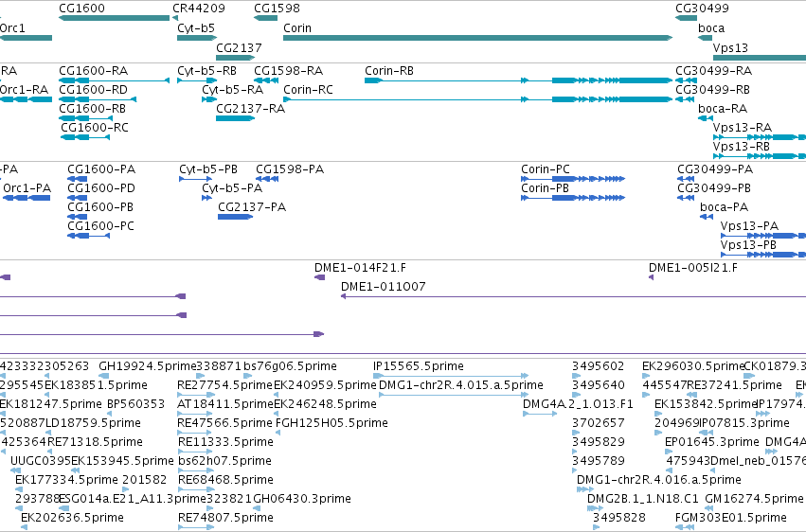This screenshot has height=532, width=806.
Task: Select transcript CG2137-RA
Action: [x=236, y=118]
